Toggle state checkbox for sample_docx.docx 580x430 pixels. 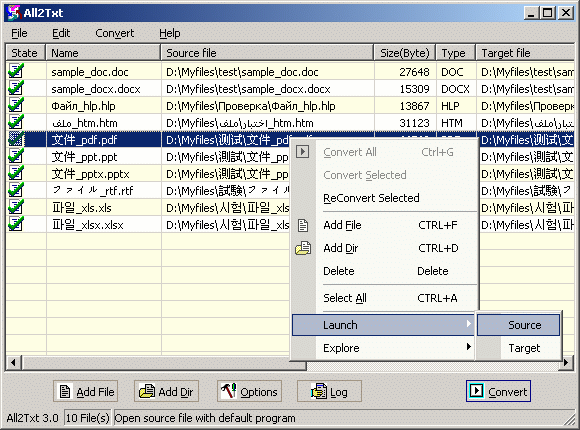16,88
